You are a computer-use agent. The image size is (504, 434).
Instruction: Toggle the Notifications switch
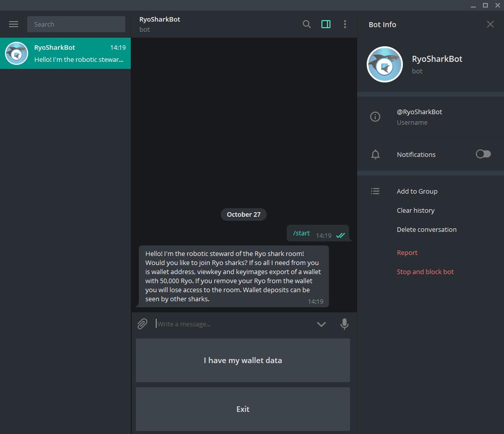[x=483, y=154]
